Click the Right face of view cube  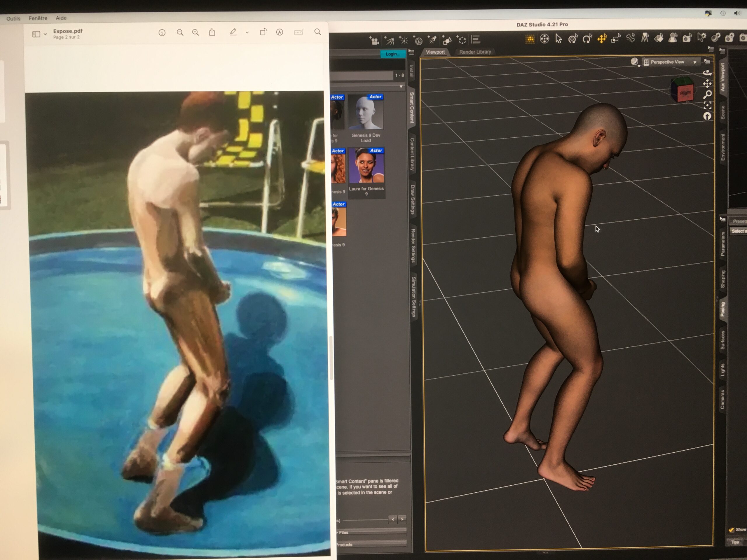pyautogui.click(x=685, y=93)
